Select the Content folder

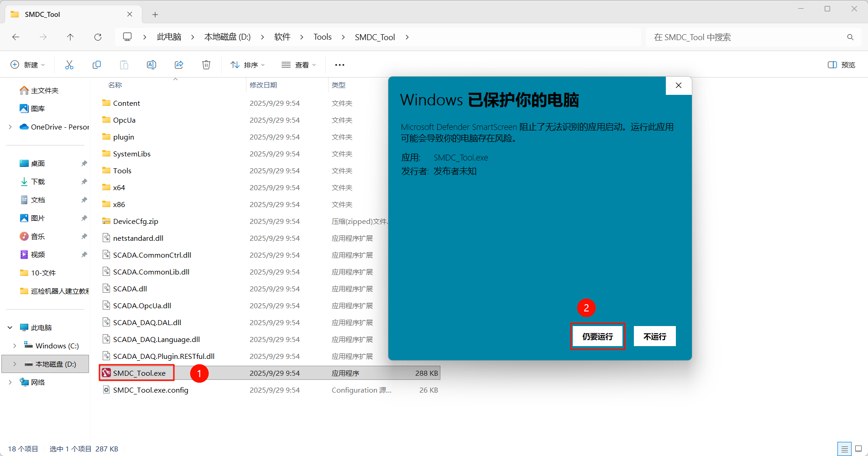126,103
